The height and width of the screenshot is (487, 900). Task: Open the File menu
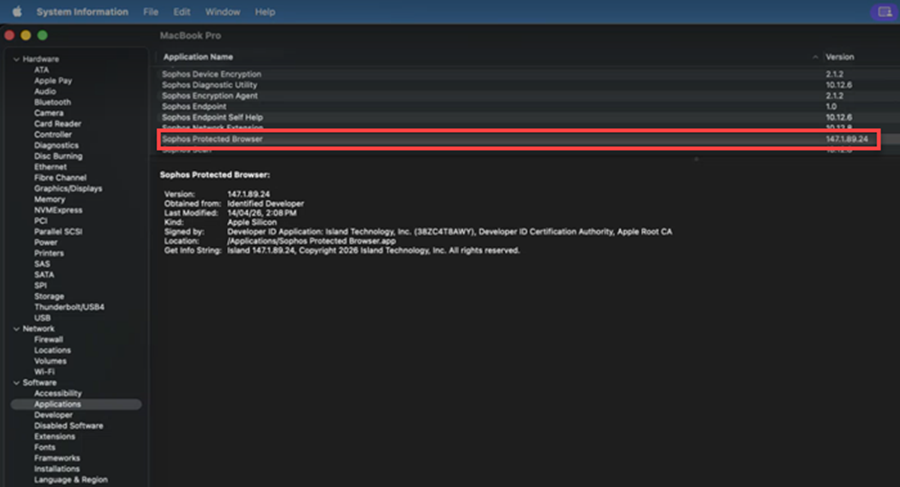pos(151,12)
